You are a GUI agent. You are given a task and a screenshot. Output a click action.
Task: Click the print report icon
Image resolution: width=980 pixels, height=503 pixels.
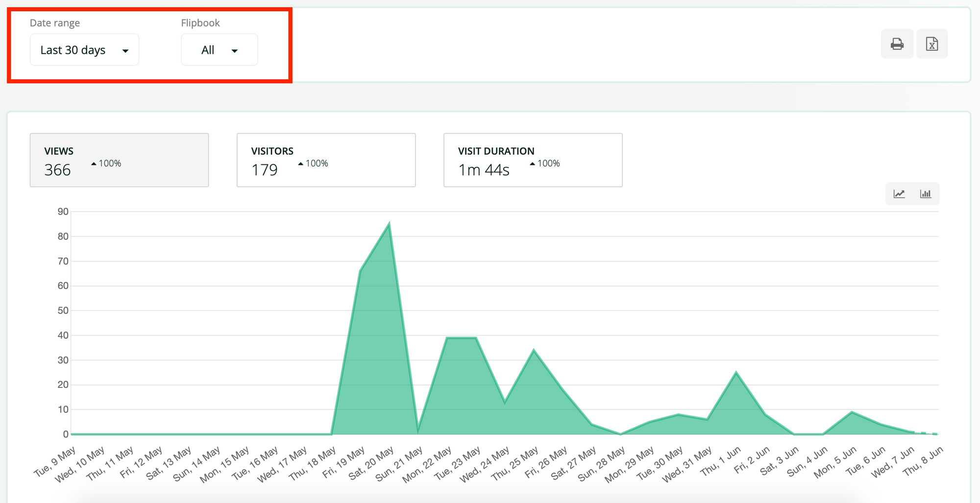897,44
